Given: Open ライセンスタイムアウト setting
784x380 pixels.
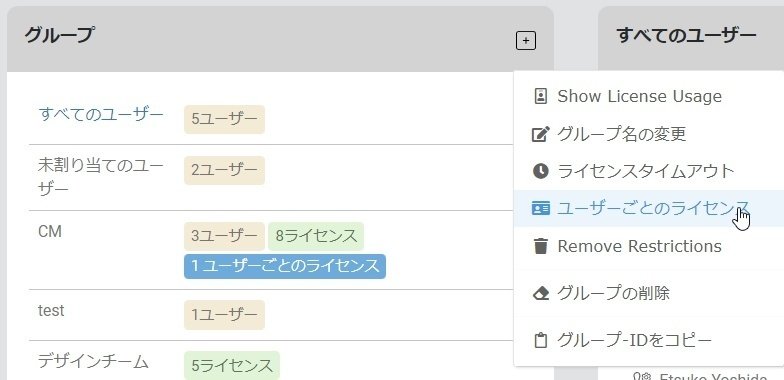Looking at the screenshot, I should [x=649, y=171].
